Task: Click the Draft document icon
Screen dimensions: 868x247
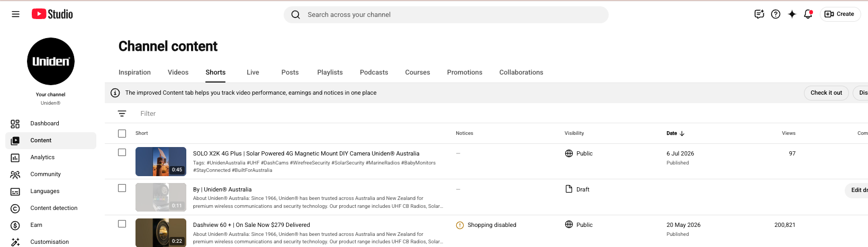Action: tap(569, 189)
